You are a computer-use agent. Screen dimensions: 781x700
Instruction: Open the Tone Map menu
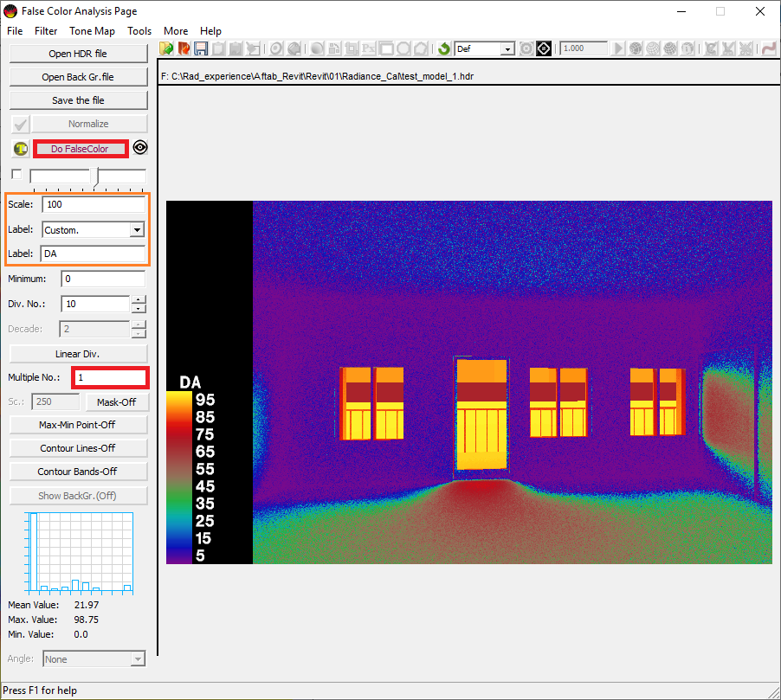pyautogui.click(x=92, y=31)
